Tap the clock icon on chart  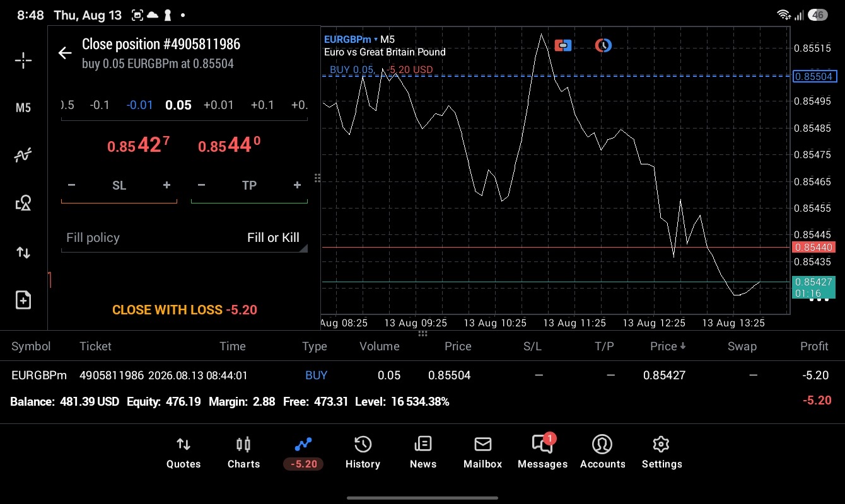[603, 45]
